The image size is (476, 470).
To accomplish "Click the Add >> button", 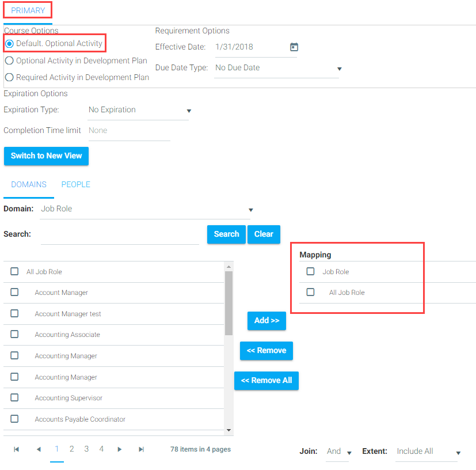I will [266, 320].
